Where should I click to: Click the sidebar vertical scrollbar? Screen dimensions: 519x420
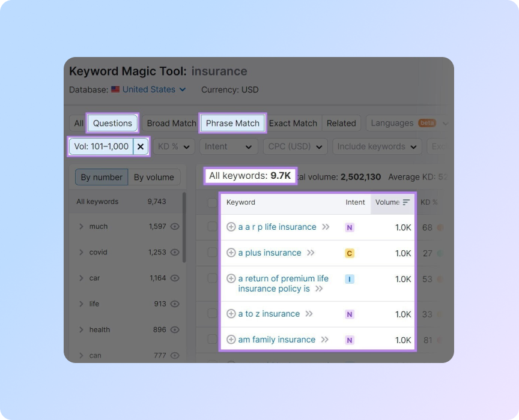pos(184,228)
